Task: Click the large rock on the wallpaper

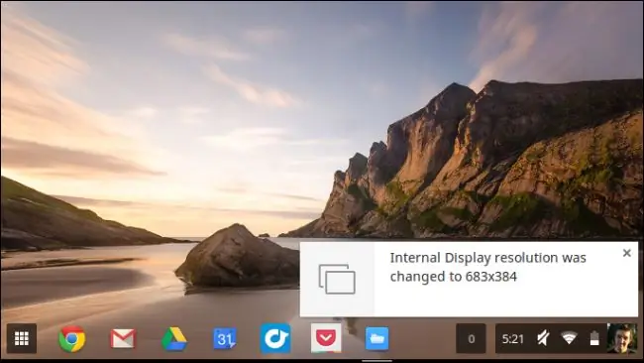Action: pyautogui.click(x=238, y=257)
